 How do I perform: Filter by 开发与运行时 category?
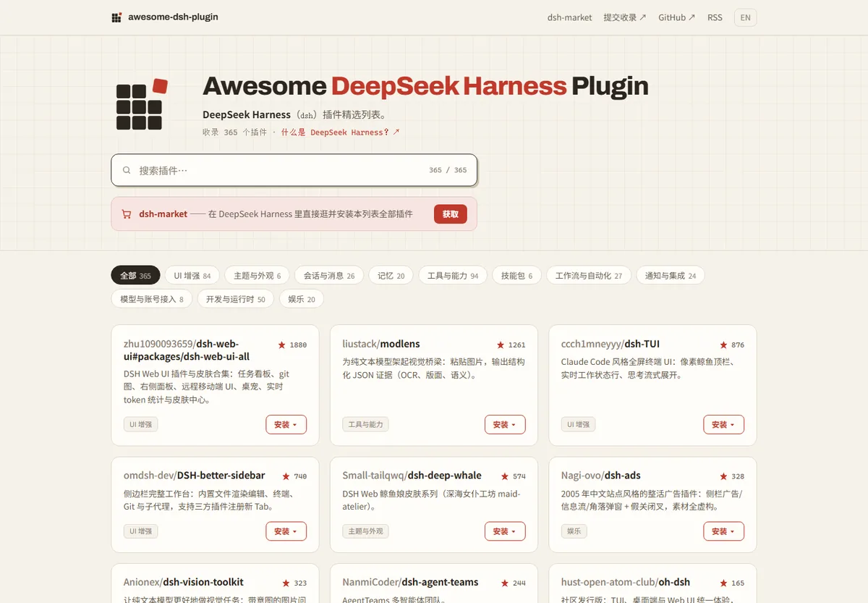click(x=236, y=299)
